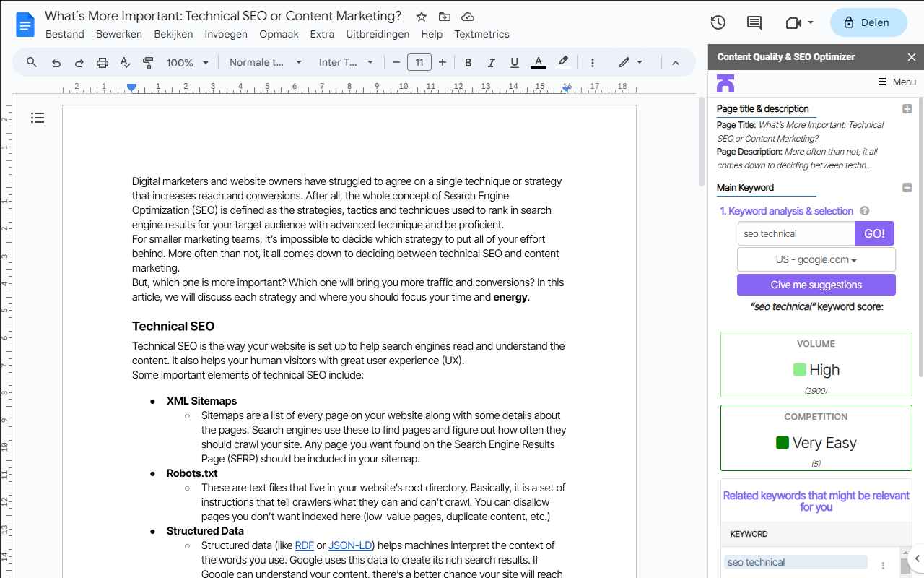Open the US - google.com region selector
The width and height of the screenshot is (924, 578).
tap(816, 259)
